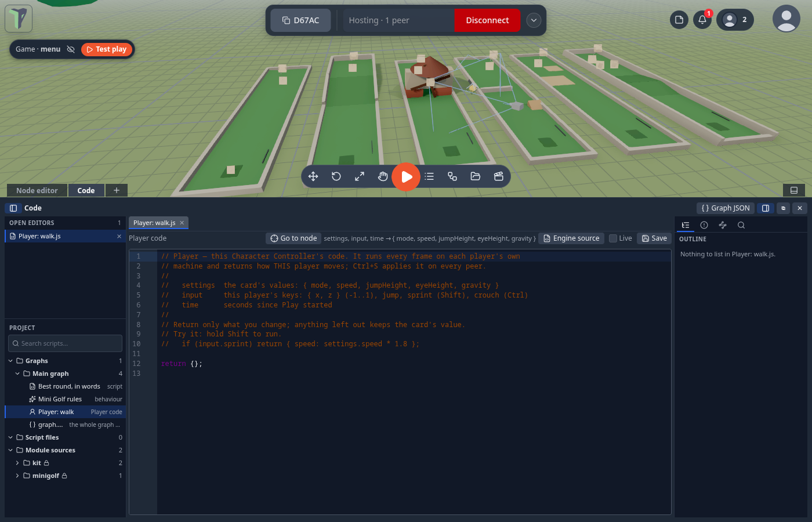Click Go to node
This screenshot has width=812, height=522.
point(293,238)
